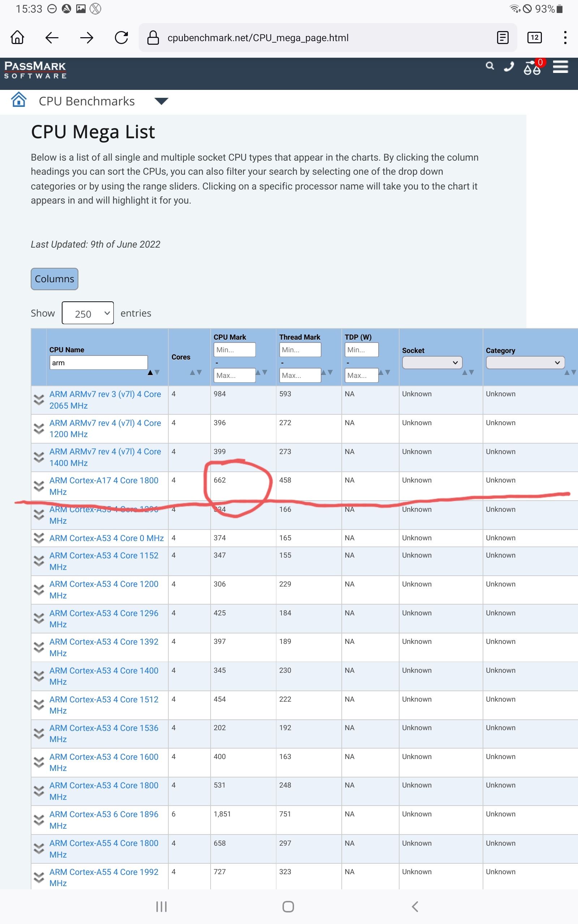578x924 pixels.
Task: Sort by Cores using sort arrows
Action: tap(196, 372)
